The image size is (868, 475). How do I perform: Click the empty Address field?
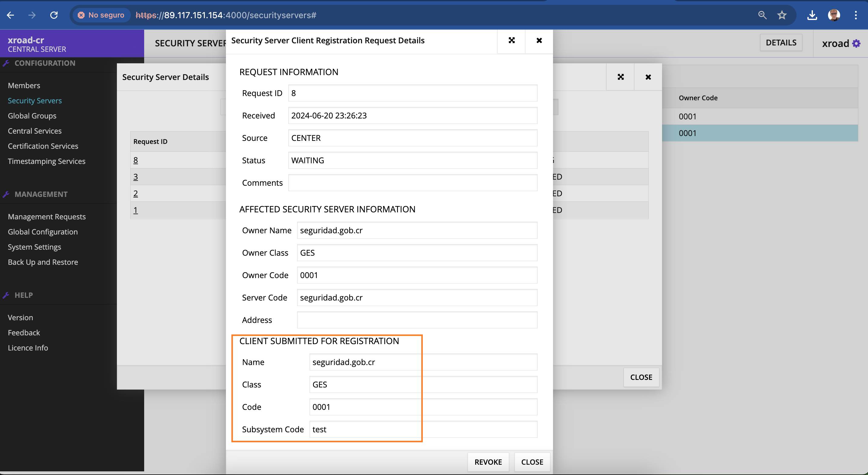[417, 320]
